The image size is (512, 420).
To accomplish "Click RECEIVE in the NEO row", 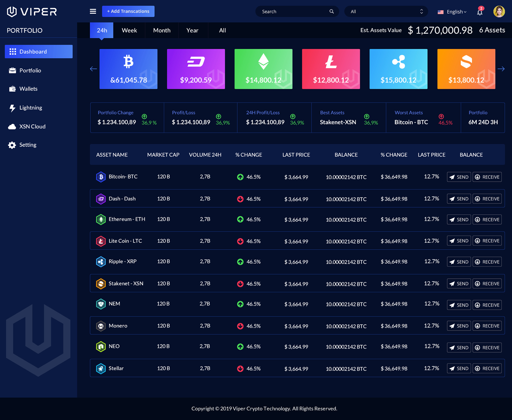I will [487, 348].
